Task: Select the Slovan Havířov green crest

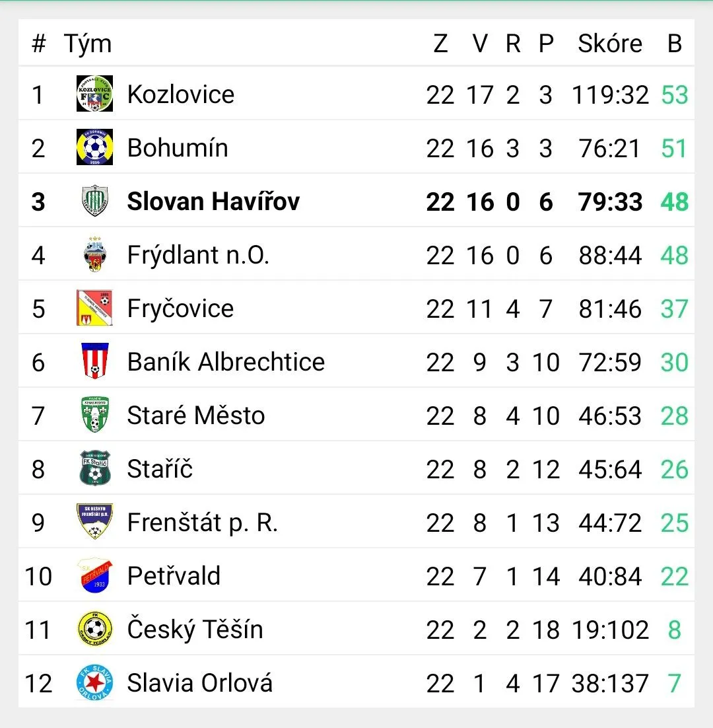Action: (94, 201)
